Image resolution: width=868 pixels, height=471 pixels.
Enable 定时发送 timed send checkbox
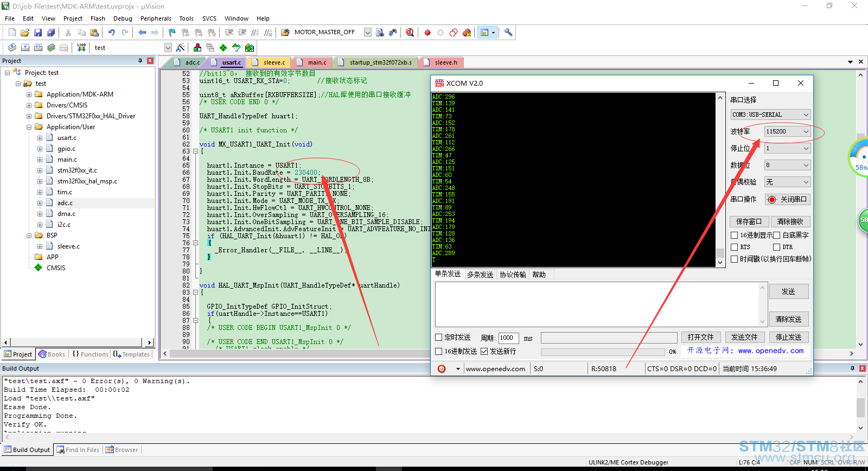coord(439,337)
